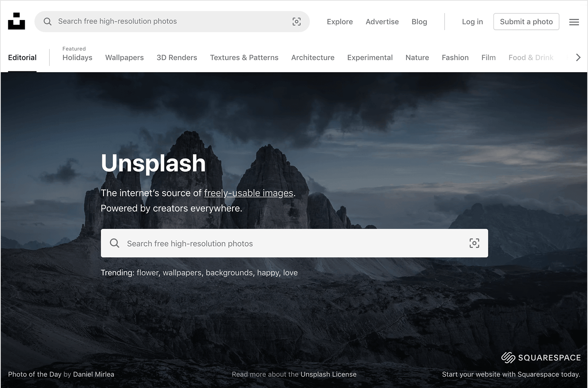
Task: Open the Explore menu
Action: (340, 22)
